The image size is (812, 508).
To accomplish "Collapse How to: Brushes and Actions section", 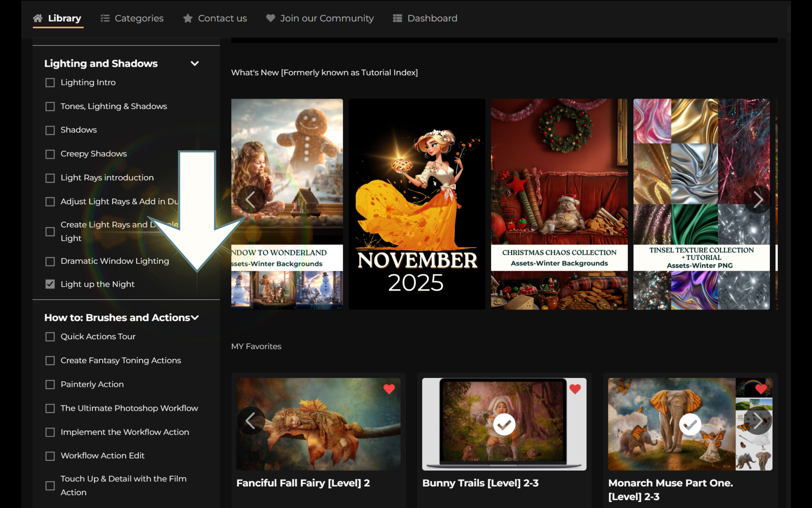I will point(195,318).
